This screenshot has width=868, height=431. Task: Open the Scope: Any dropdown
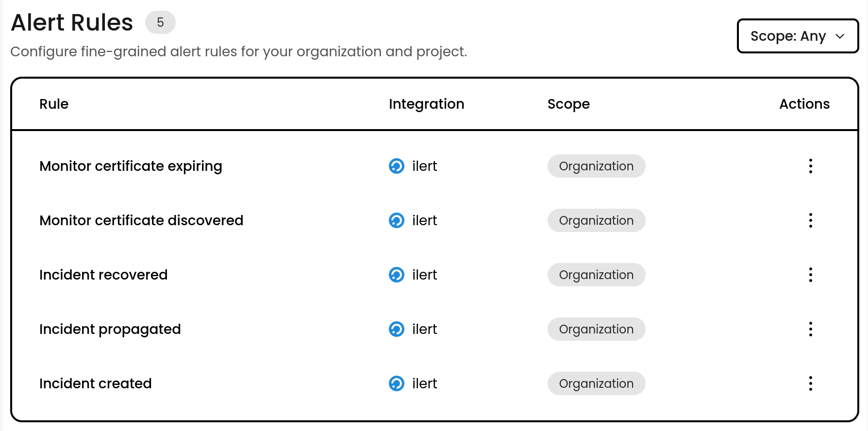tap(797, 36)
